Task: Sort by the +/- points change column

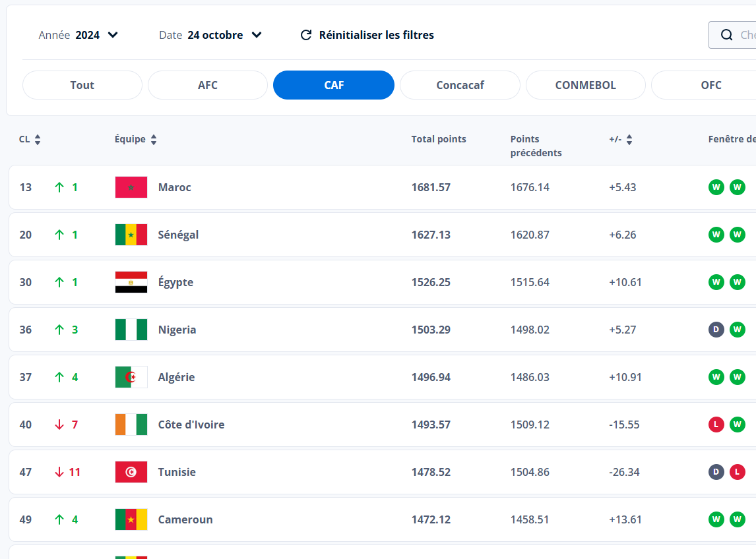Action: pos(621,140)
